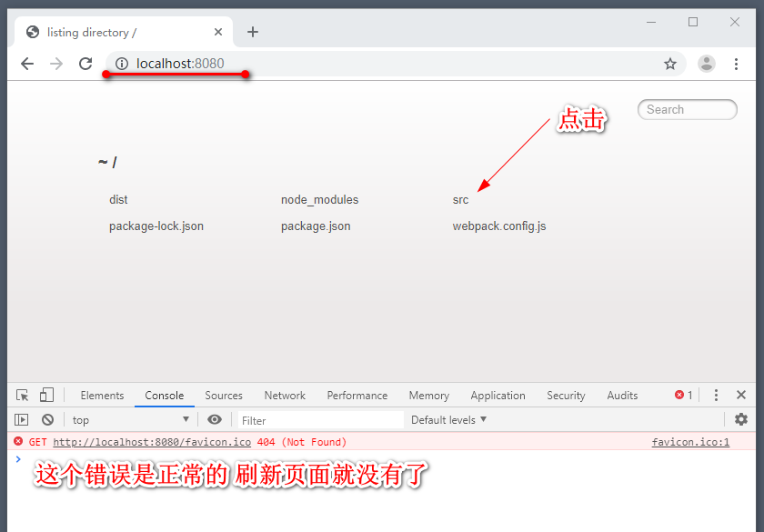The height and width of the screenshot is (532, 764).
Task: Show the console sidebar toggle
Action: point(20,419)
